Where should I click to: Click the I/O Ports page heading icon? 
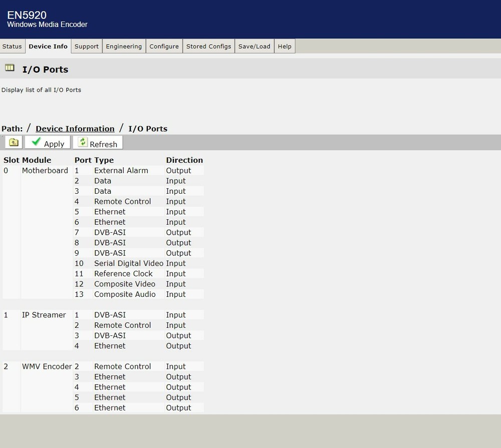(10, 68)
